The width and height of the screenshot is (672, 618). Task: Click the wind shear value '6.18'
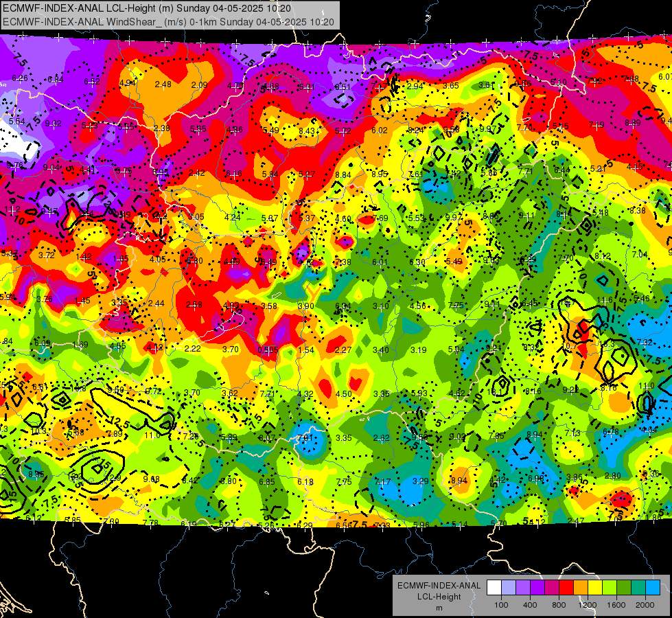tap(305, 482)
